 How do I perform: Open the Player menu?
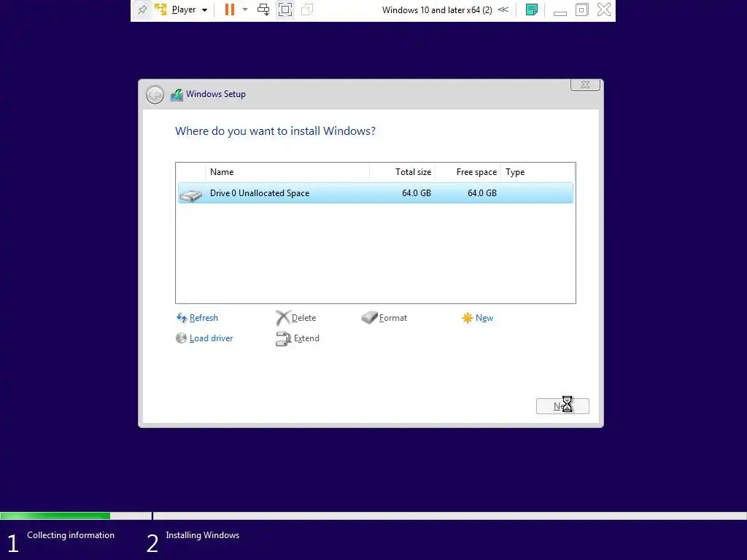click(183, 9)
